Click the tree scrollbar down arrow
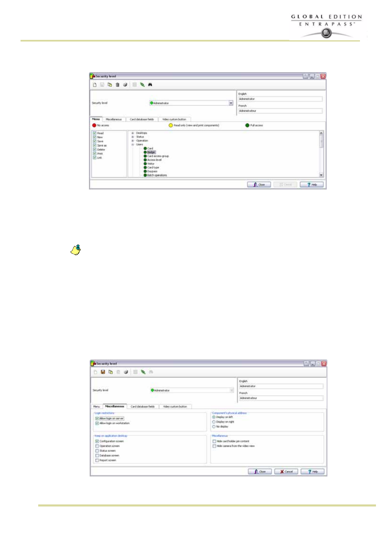 pyautogui.click(x=321, y=175)
